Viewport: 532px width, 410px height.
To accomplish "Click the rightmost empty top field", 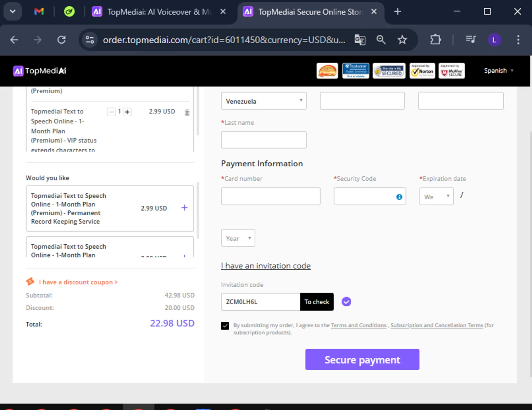I will [461, 101].
